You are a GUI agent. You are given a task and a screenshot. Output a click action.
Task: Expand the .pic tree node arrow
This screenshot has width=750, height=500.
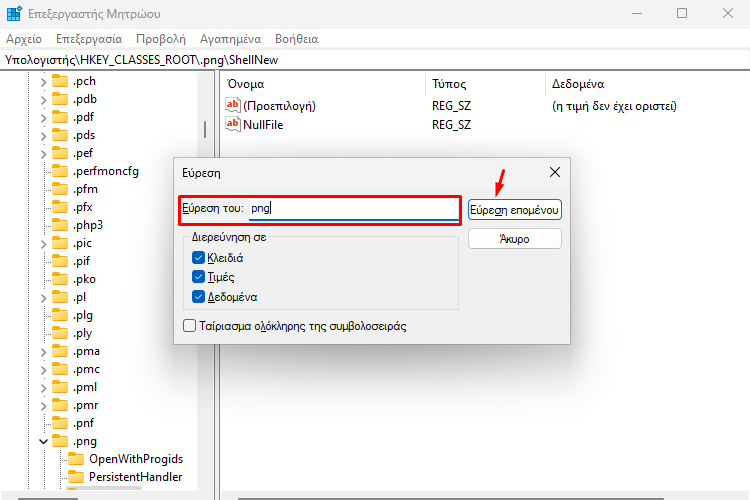43,244
